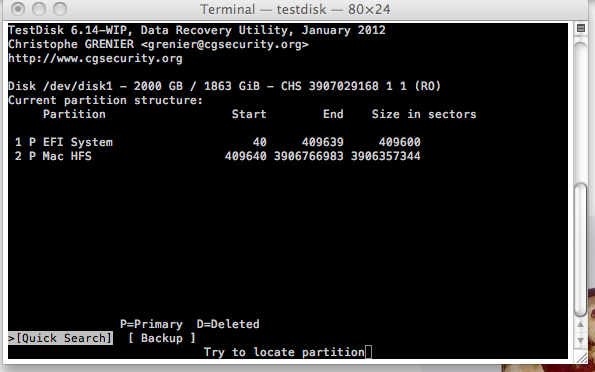Viewport: 595px width, 372px height.
Task: Select the Quick Search option
Action: pyautogui.click(x=60, y=338)
